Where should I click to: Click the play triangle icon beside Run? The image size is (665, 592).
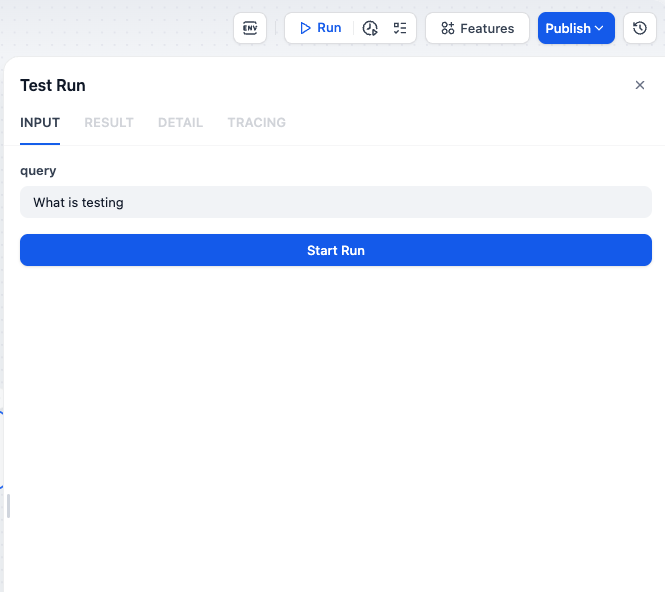305,28
